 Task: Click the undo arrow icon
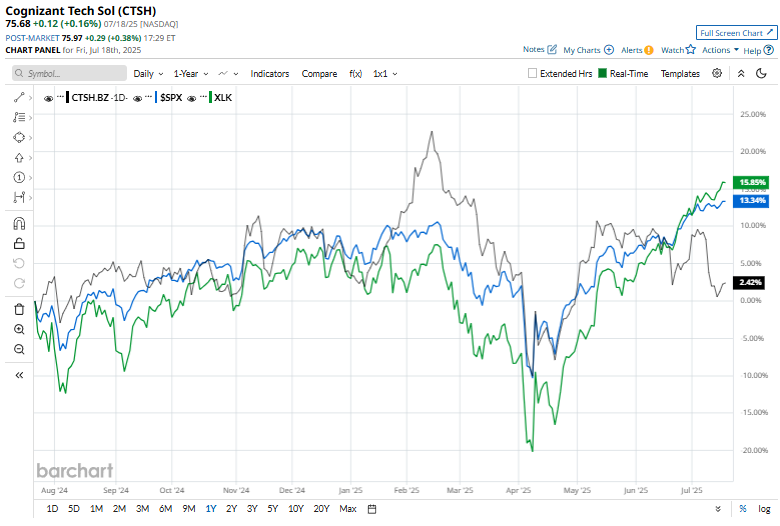point(19,263)
